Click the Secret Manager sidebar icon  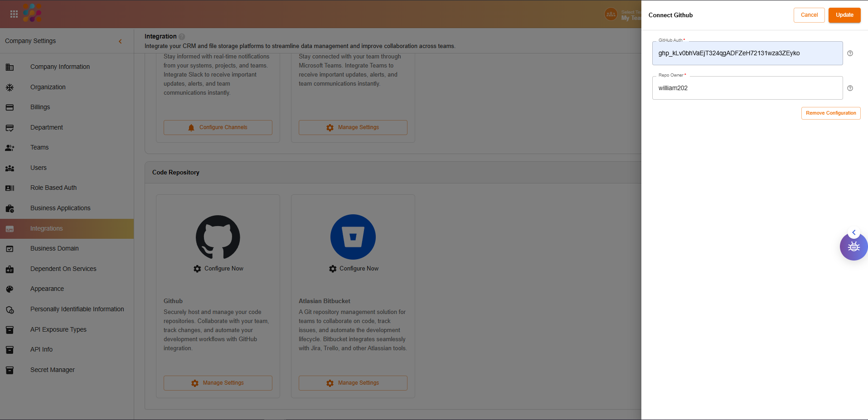tap(10, 370)
